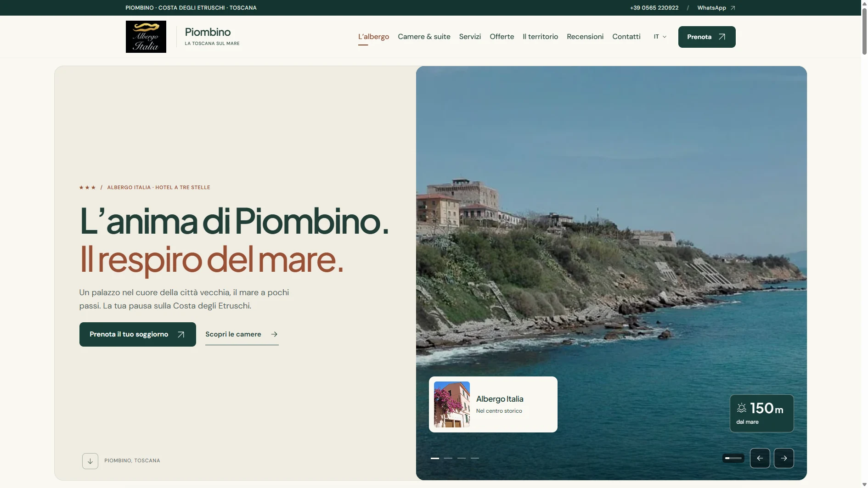The image size is (868, 488).
Task: Open the L'albergo menu item
Action: (373, 37)
